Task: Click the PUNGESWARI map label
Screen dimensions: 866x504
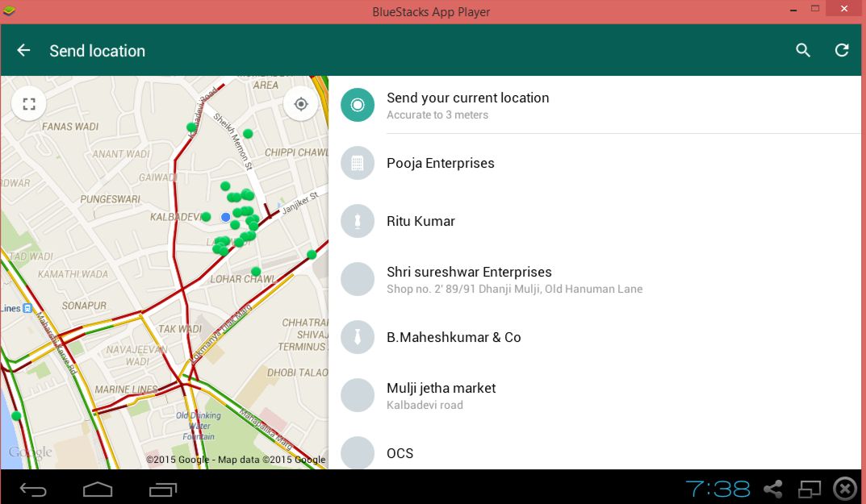Action: (110, 198)
